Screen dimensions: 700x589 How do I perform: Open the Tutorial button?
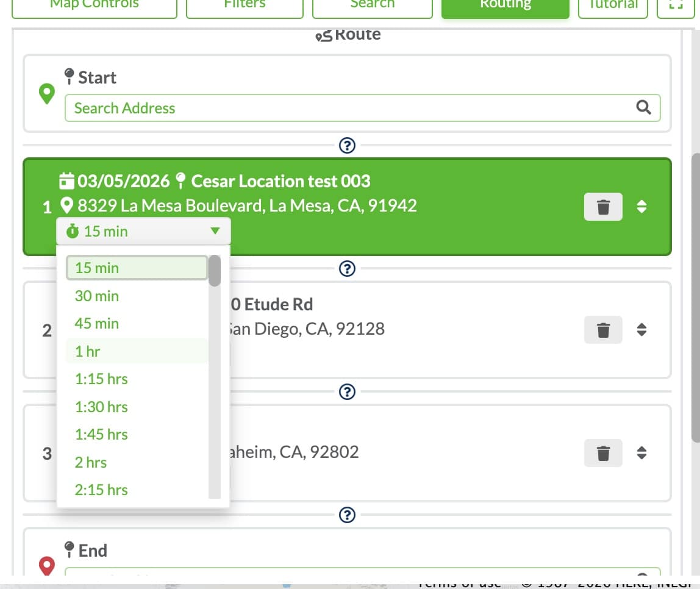point(613,5)
